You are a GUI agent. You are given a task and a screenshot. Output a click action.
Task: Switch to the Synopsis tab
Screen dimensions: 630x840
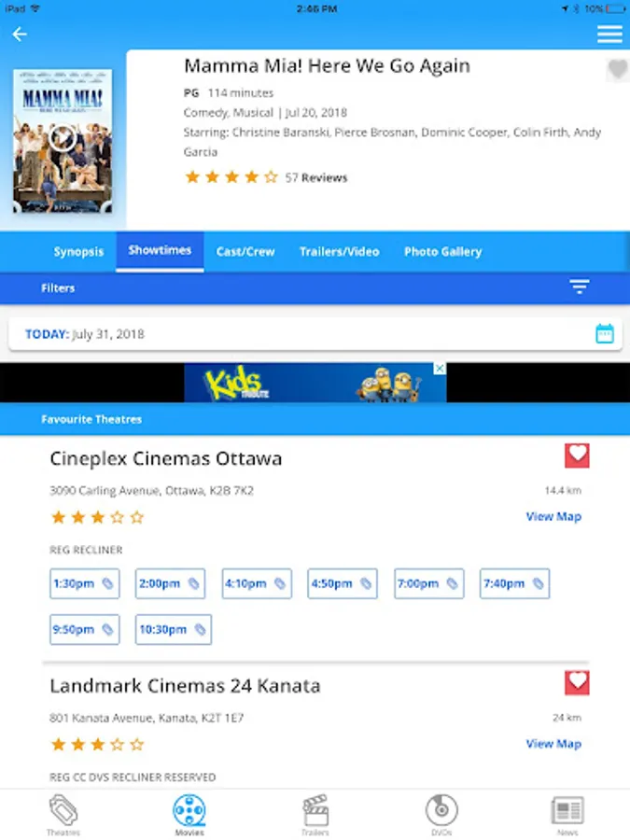78,252
